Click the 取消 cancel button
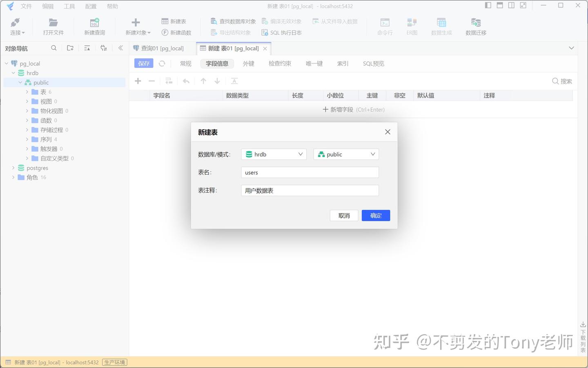This screenshot has height=368, width=588. click(x=344, y=215)
